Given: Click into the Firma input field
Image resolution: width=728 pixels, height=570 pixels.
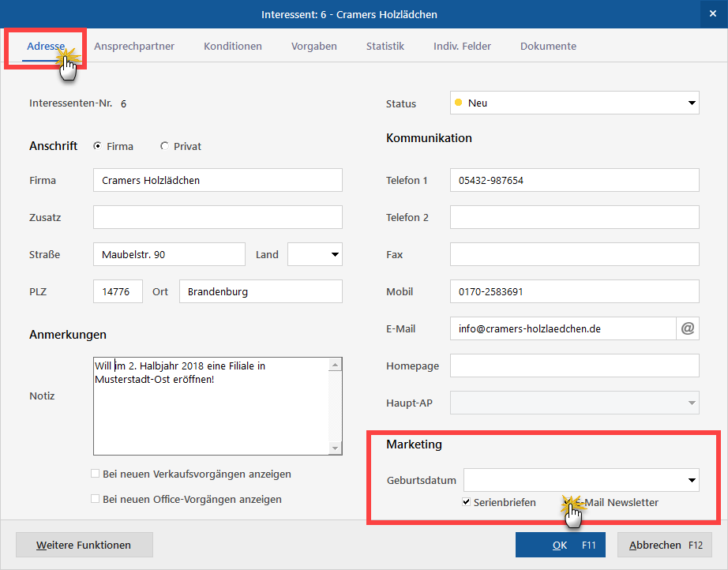Looking at the screenshot, I should point(218,180).
